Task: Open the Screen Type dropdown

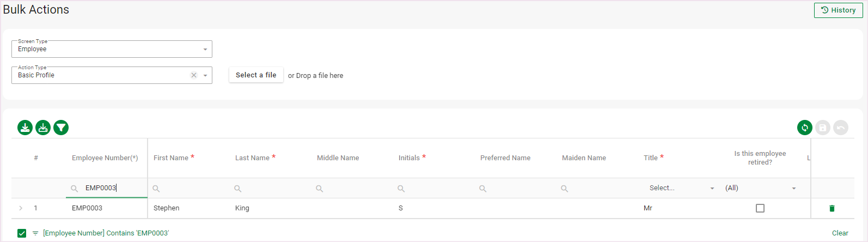Action: [205, 49]
